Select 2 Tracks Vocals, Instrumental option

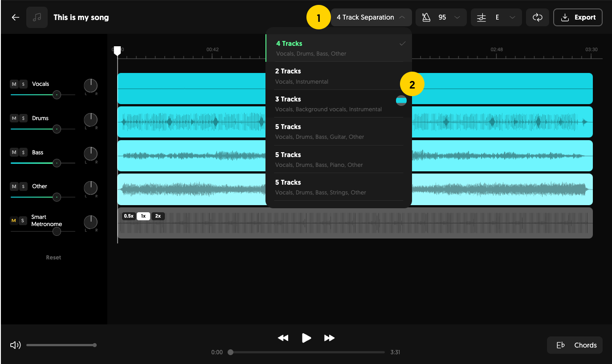coord(339,76)
